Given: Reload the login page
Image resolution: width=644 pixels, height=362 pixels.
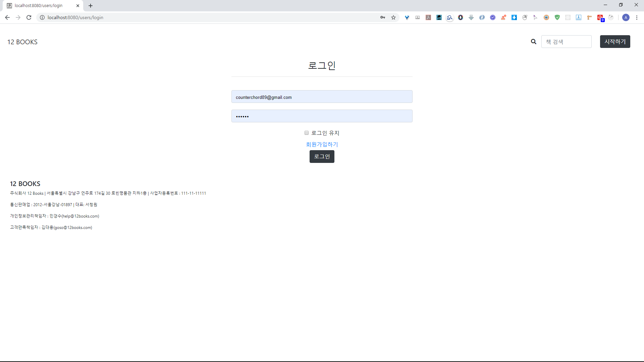Looking at the screenshot, I should pos(29,17).
